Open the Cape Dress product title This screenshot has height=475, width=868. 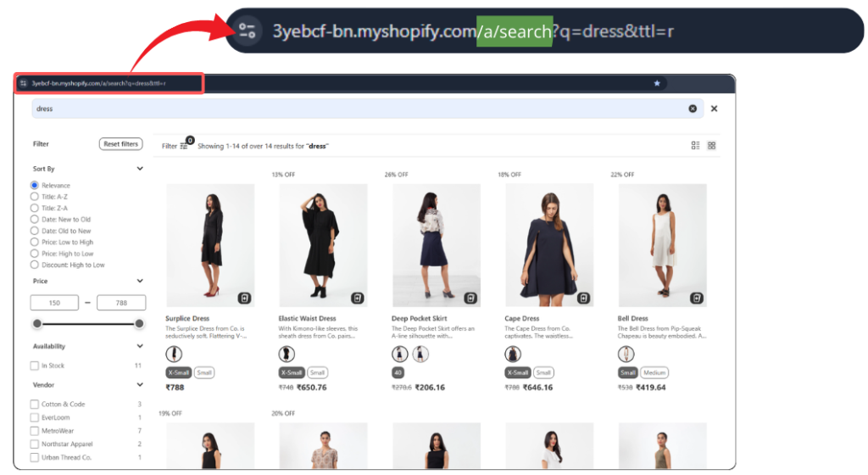pos(521,318)
